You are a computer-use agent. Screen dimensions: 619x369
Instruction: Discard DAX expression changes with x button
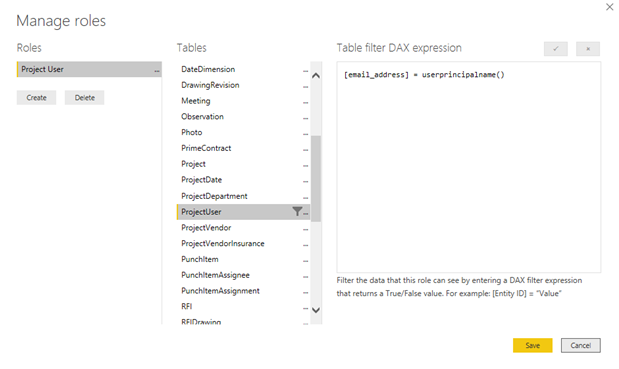[x=588, y=49]
